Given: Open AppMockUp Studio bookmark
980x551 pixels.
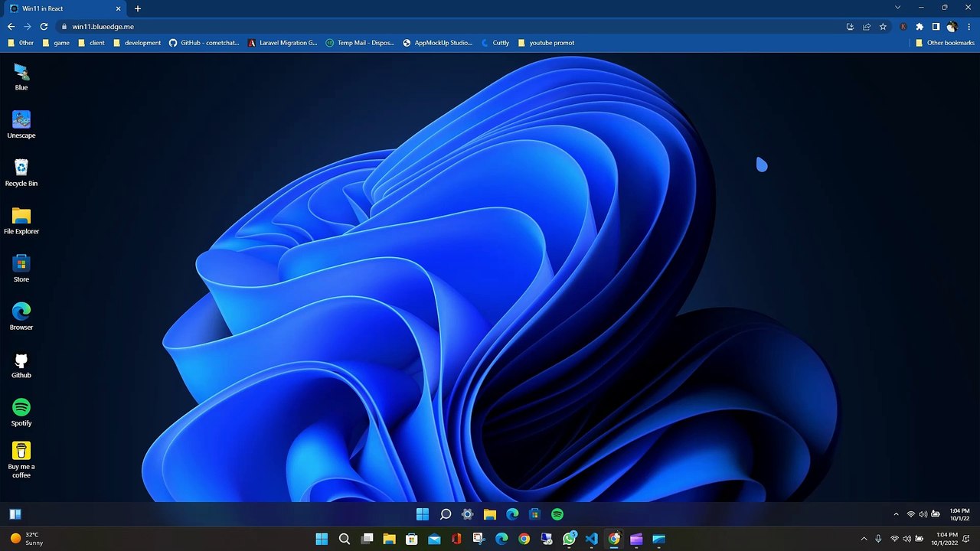Looking at the screenshot, I should click(438, 43).
